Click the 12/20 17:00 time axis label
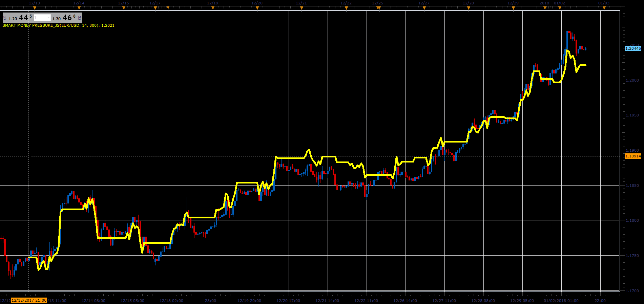644x304 pixels. pyautogui.click(x=288, y=301)
